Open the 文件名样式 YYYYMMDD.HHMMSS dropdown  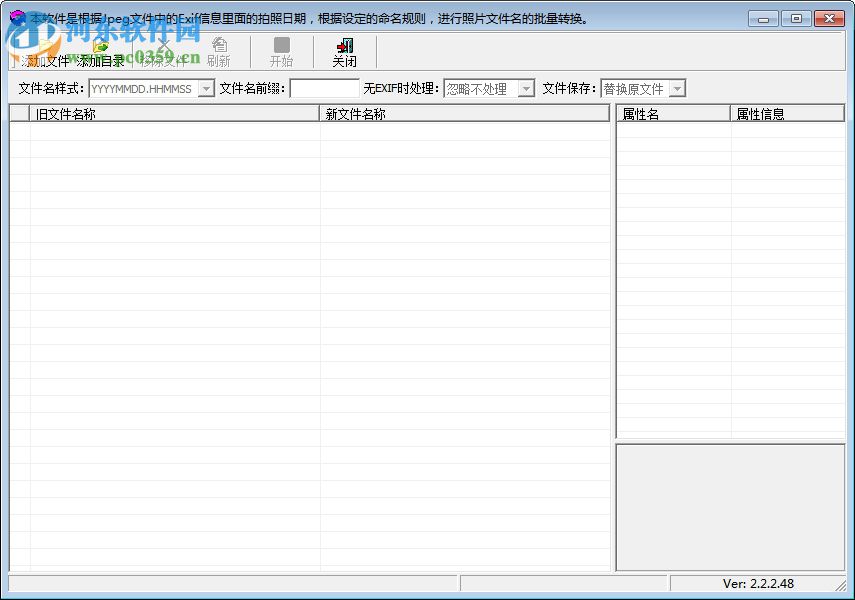(x=205, y=88)
